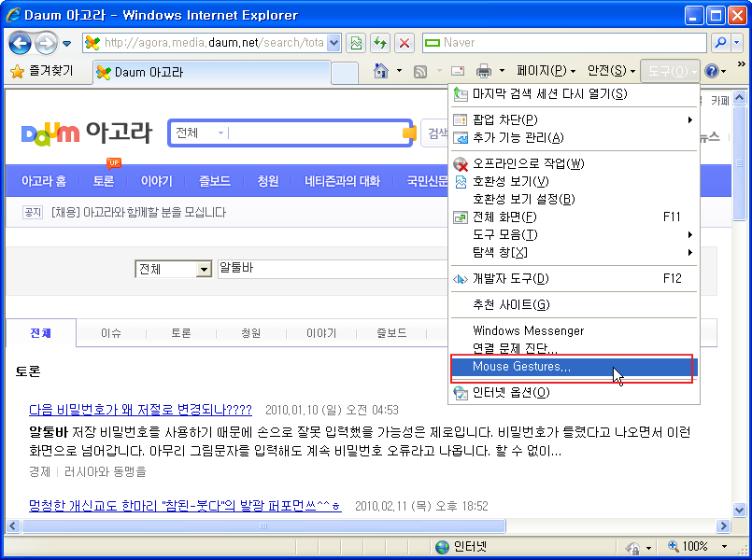This screenshot has width=752, height=560.
Task: Click the Print icon in command bar
Action: pyautogui.click(x=483, y=71)
